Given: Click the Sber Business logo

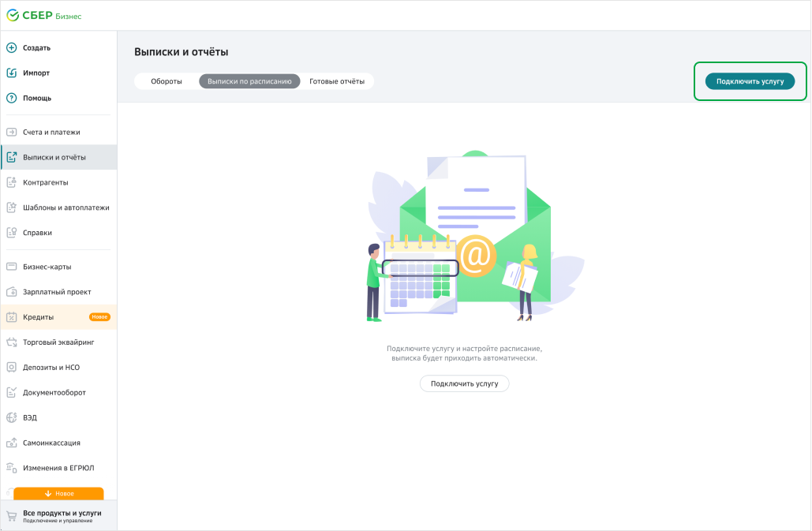Looking at the screenshot, I should tap(43, 16).
